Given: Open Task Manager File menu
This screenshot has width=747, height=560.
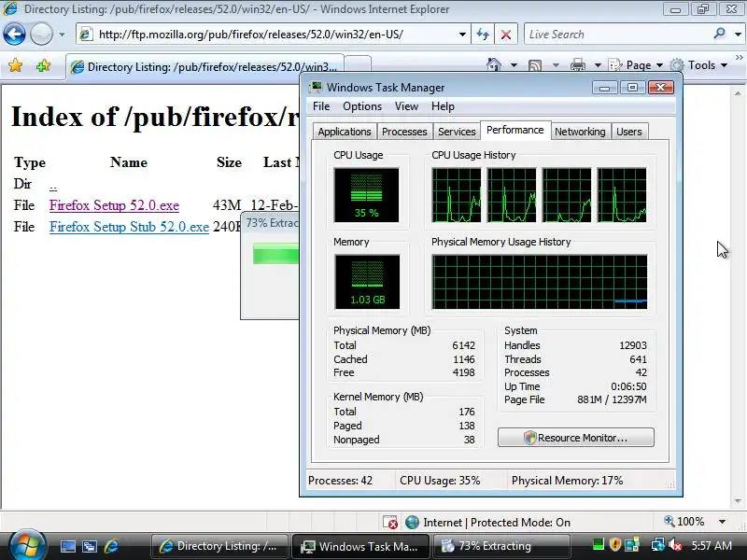Looking at the screenshot, I should click(x=321, y=106).
